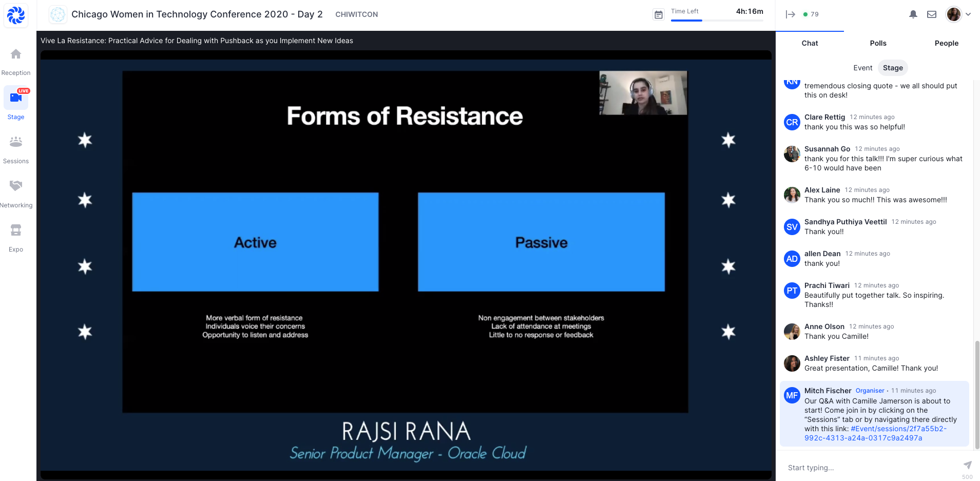Click Ashley Fister's profile picture
This screenshot has height=481, width=980.
click(x=792, y=363)
